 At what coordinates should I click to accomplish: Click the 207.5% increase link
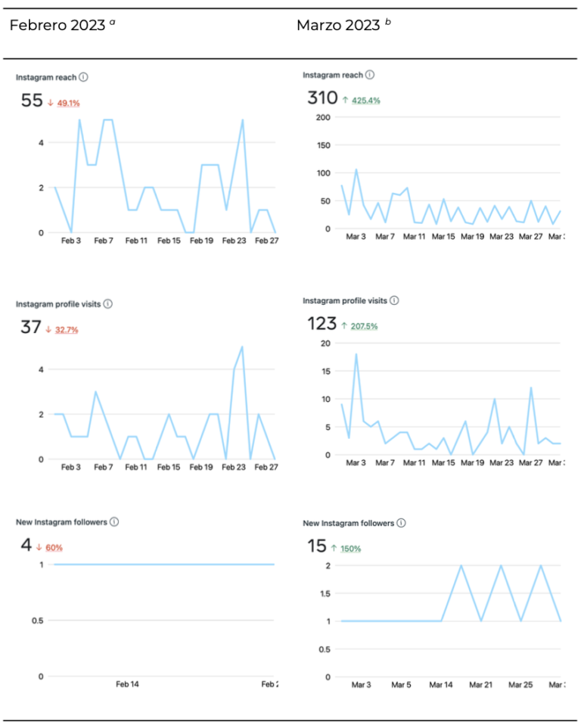pos(364,326)
